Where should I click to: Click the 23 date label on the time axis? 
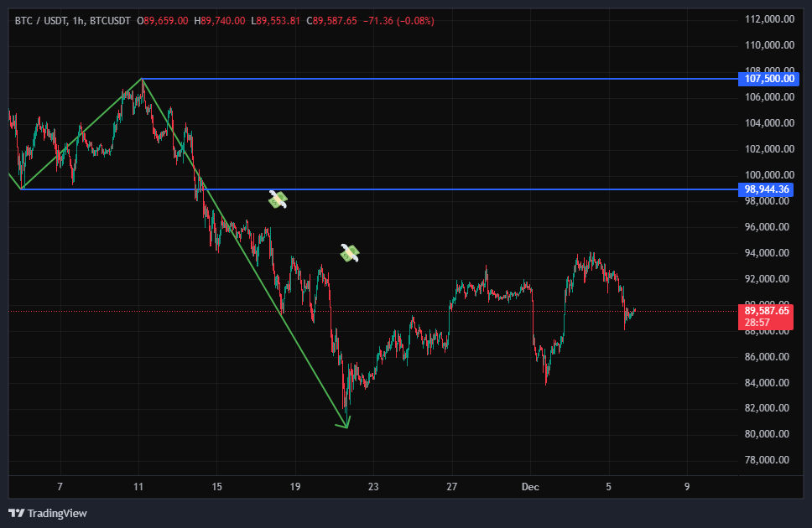[x=373, y=486]
